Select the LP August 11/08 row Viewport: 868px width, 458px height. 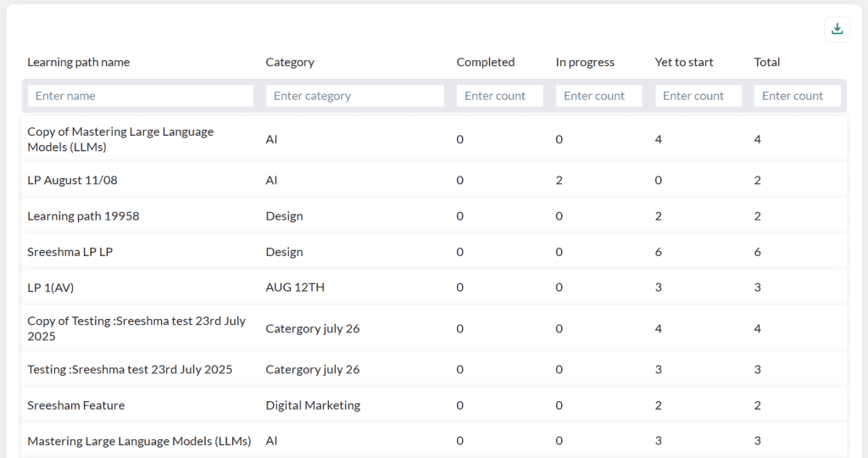434,180
